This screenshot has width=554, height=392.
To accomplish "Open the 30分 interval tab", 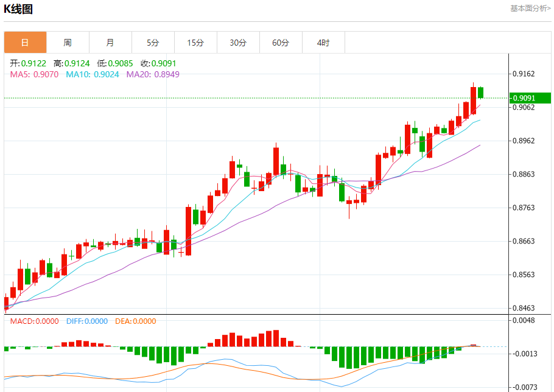I will tap(238, 43).
